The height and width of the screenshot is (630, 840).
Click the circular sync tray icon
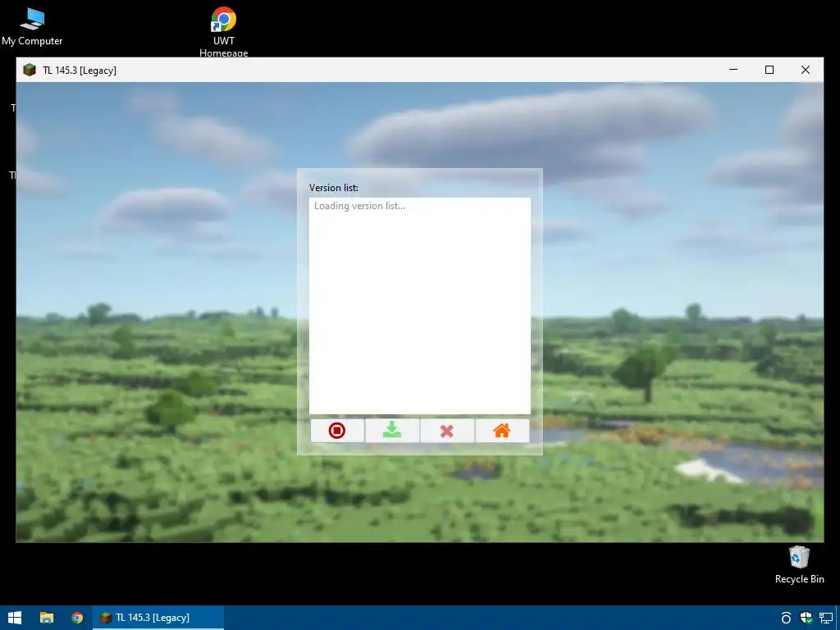click(786, 618)
